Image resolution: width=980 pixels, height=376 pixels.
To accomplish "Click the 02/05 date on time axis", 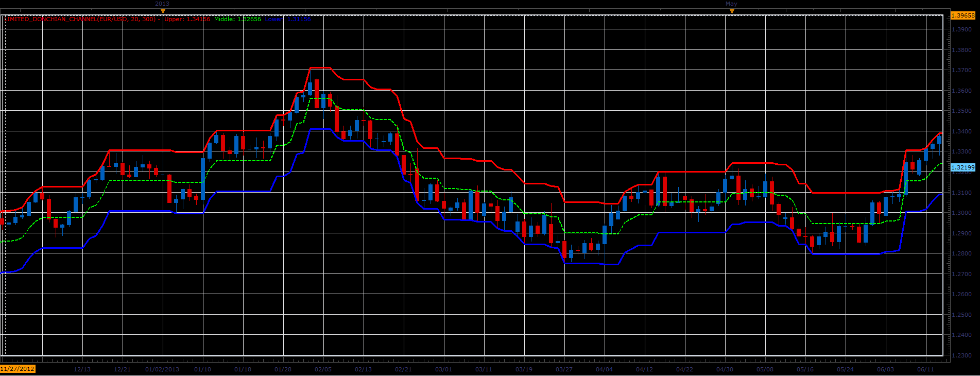I will pyautogui.click(x=323, y=369).
